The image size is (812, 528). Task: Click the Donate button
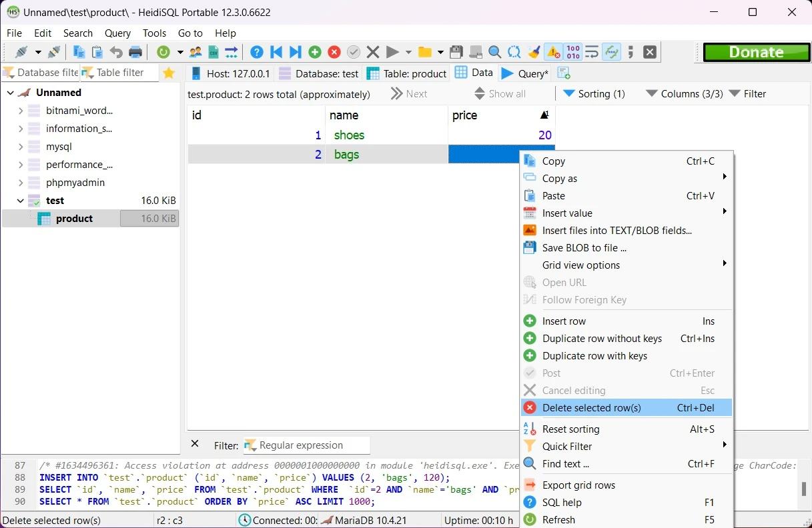(756, 51)
